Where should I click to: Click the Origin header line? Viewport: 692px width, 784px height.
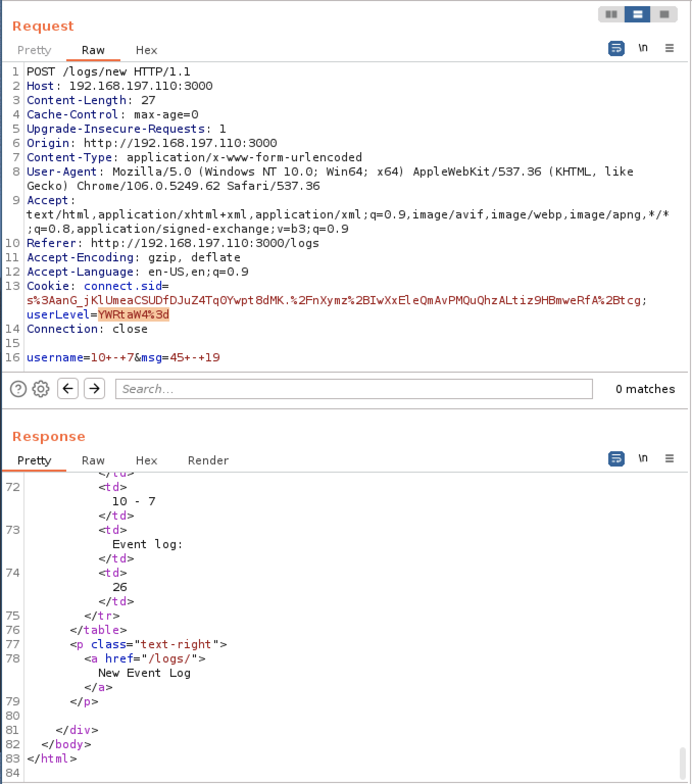pyautogui.click(x=152, y=143)
